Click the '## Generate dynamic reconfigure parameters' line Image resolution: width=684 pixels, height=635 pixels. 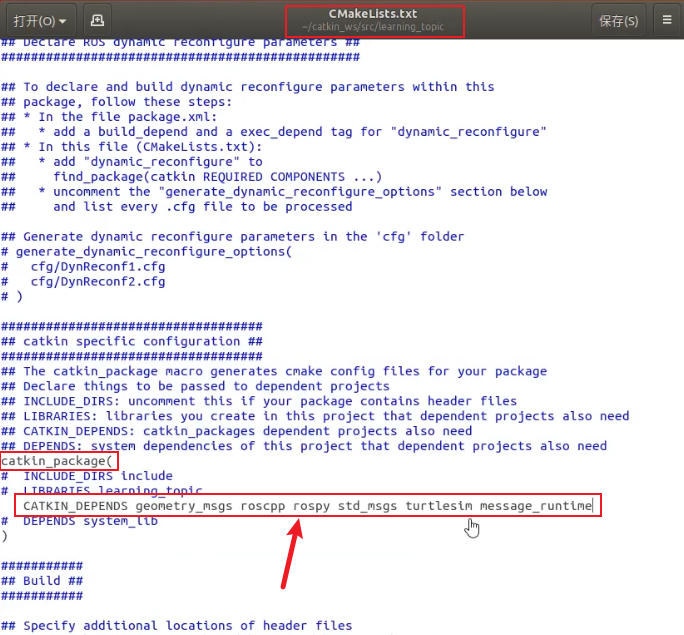pos(233,236)
